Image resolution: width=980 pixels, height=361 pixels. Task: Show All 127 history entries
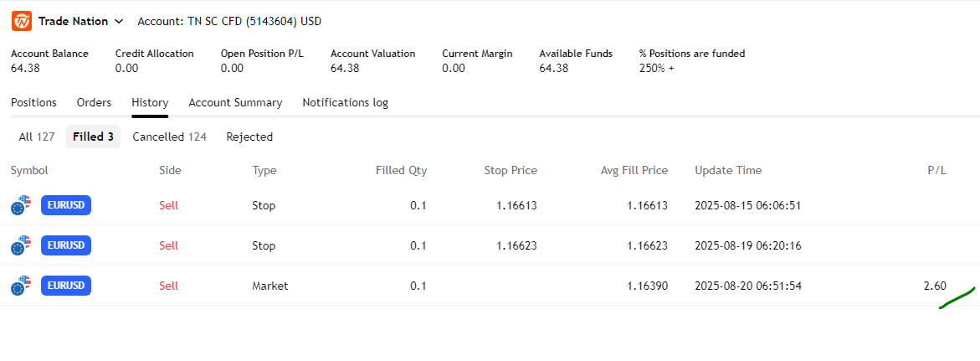pyautogui.click(x=37, y=137)
